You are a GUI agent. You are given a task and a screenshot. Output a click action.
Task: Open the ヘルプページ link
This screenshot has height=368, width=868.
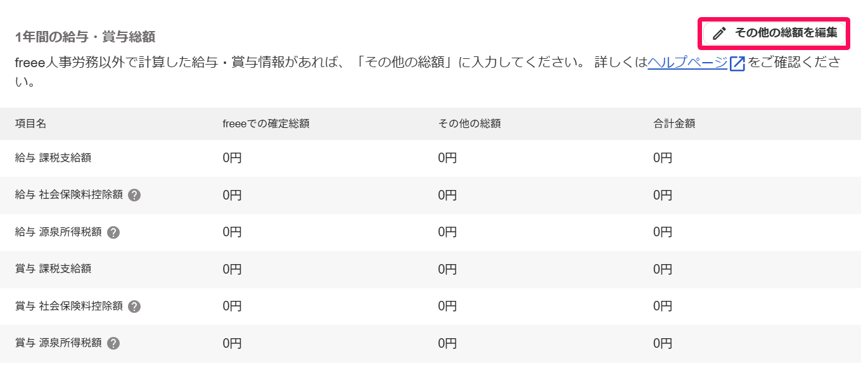(687, 63)
